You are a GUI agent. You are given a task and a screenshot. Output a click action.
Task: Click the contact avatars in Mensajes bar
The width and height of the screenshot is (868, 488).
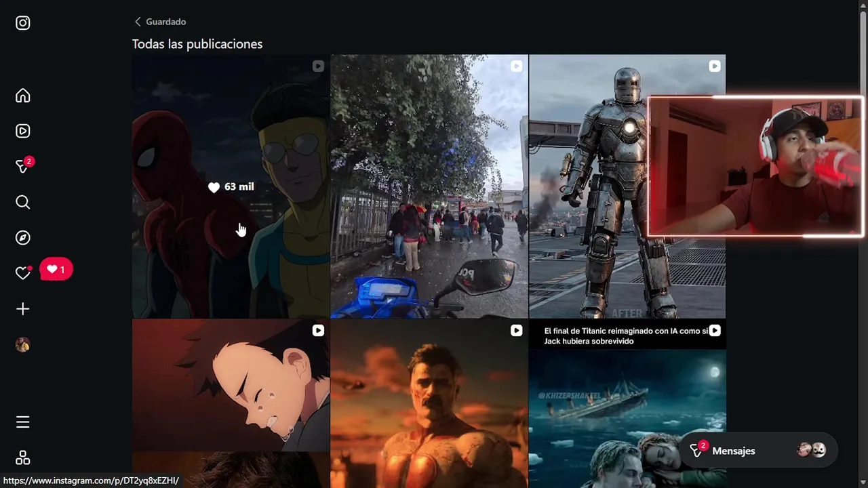tap(811, 450)
